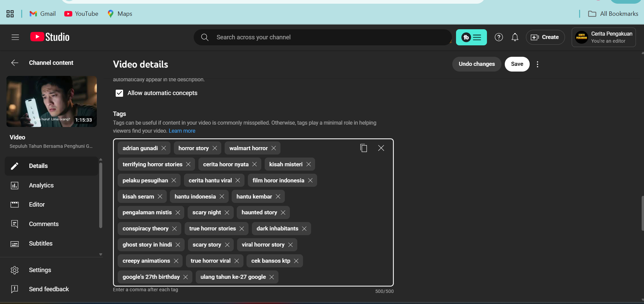Copy all tags with the copy icon
Viewport: 644px width, 304px height.
364,148
